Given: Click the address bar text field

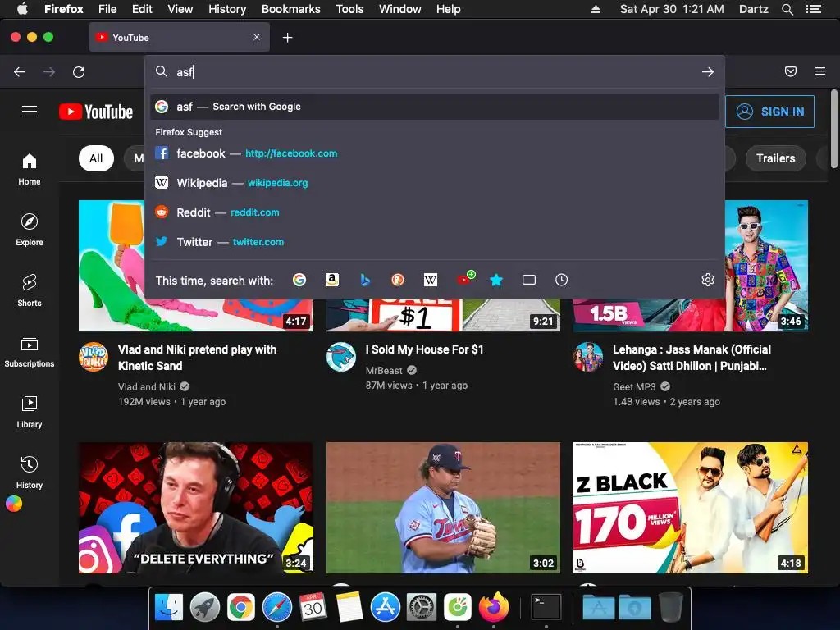Looking at the screenshot, I should pos(434,72).
